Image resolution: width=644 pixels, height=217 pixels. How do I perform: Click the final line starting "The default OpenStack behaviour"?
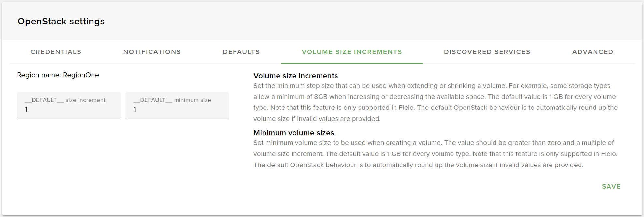pos(418,165)
